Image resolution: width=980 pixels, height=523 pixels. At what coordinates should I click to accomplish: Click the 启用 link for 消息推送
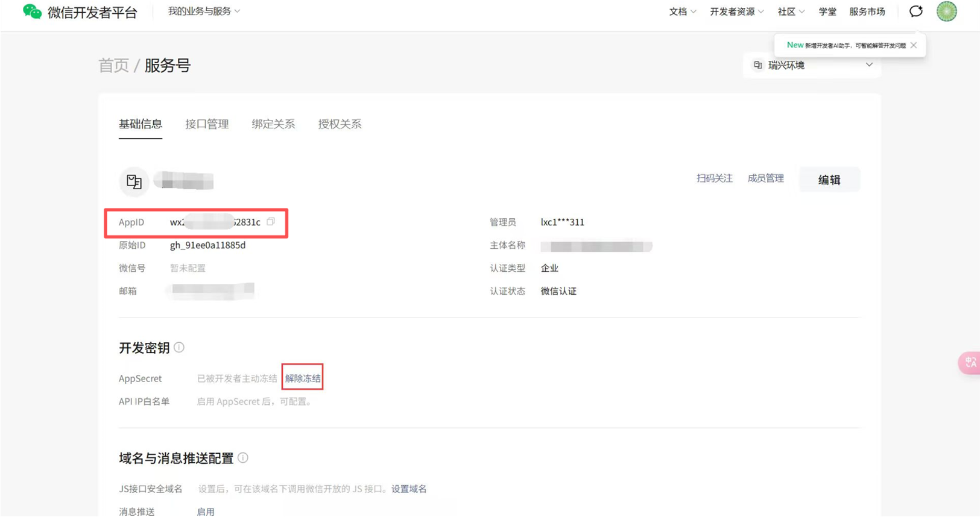[206, 512]
